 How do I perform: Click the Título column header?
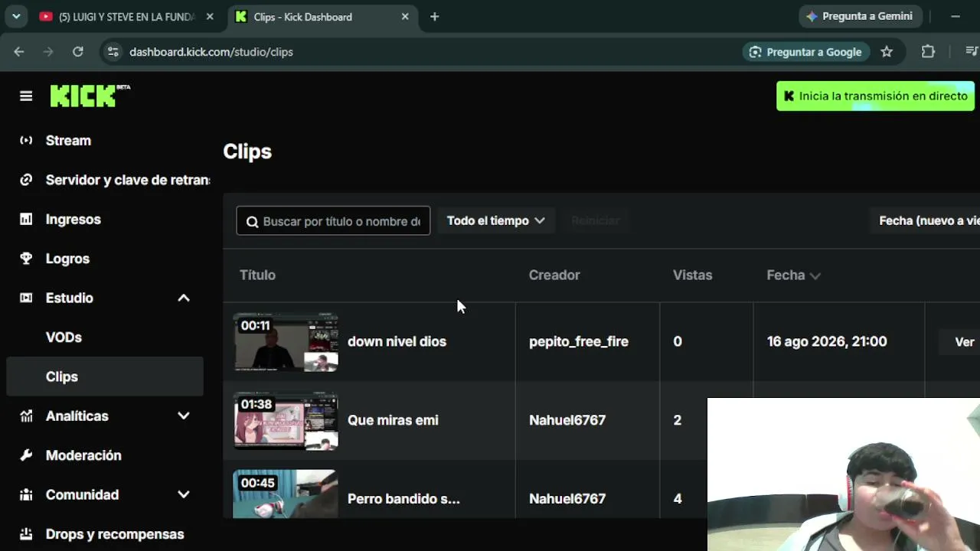[257, 275]
